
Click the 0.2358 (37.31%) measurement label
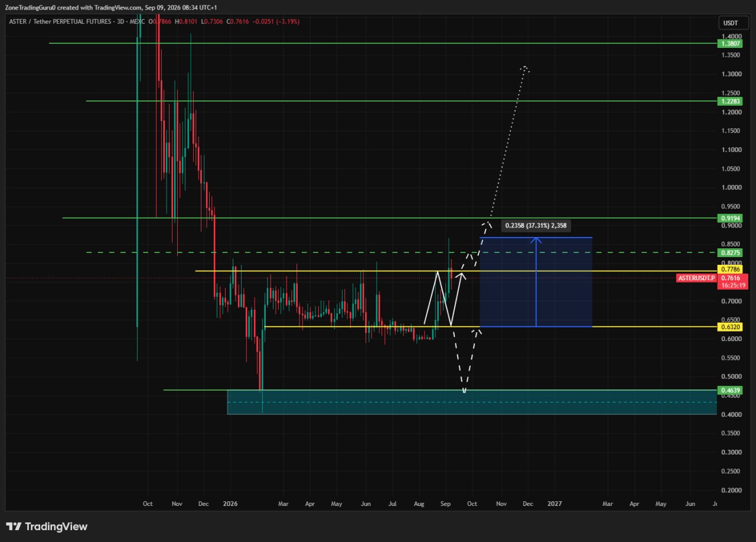[537, 225]
